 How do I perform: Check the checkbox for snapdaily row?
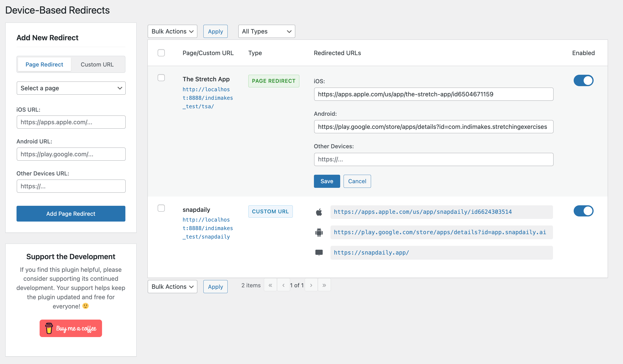(x=161, y=208)
